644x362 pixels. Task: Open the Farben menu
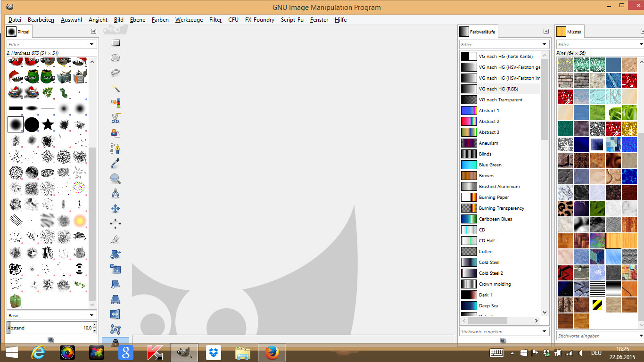160,20
